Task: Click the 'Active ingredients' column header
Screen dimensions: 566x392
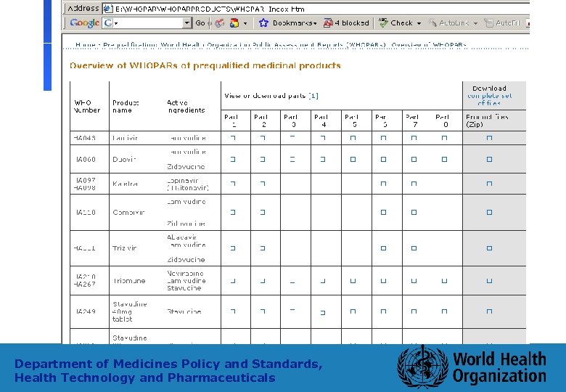Action: [186, 107]
